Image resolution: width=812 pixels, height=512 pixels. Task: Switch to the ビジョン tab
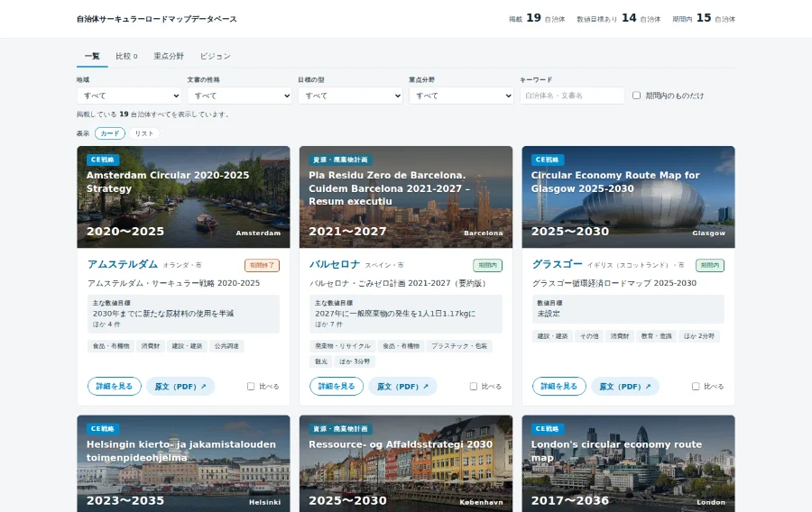coord(215,57)
